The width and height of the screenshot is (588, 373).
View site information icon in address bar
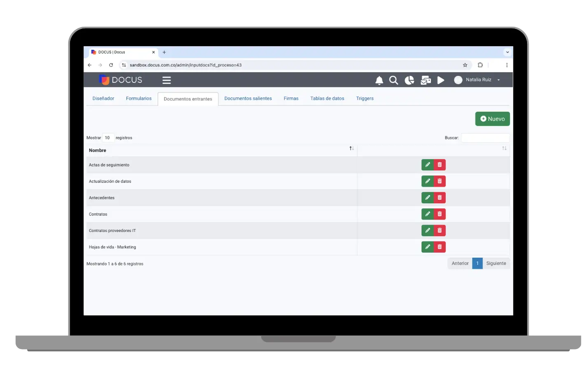(124, 65)
